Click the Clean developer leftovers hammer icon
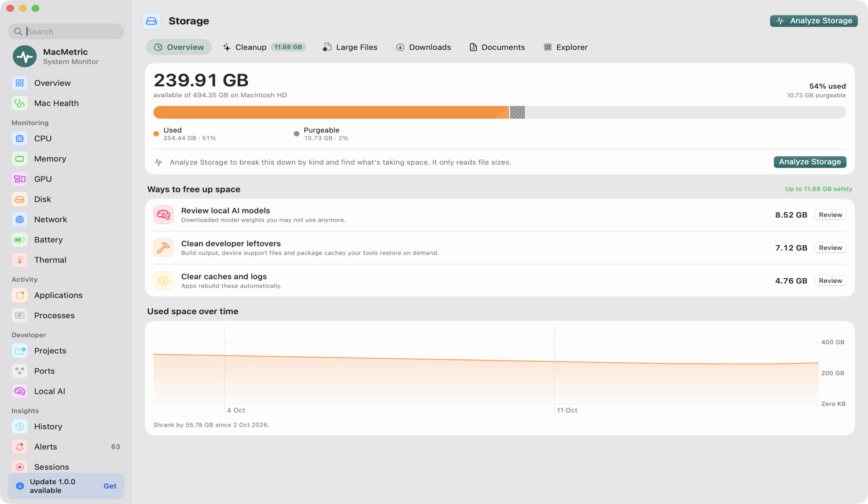Image resolution: width=868 pixels, height=504 pixels. 163,248
